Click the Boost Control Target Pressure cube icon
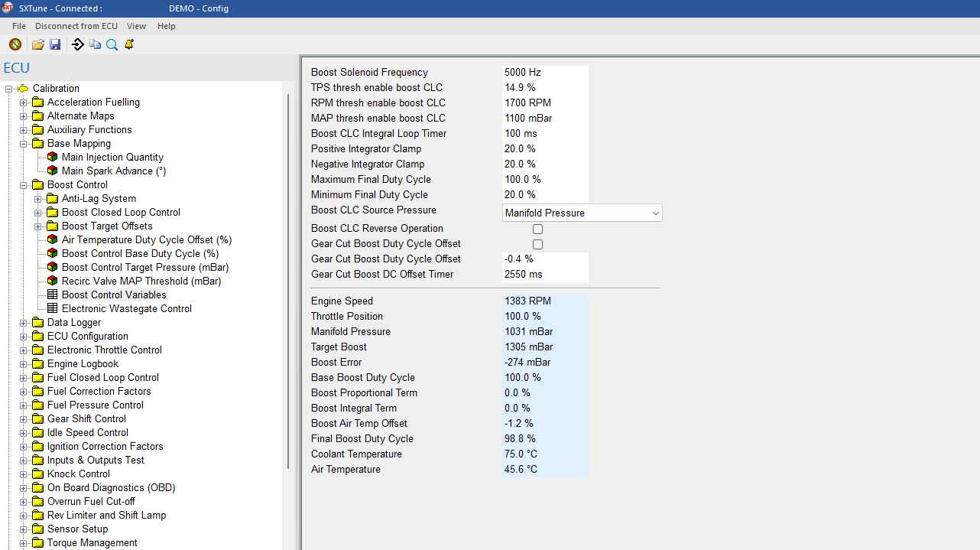 pos(52,267)
